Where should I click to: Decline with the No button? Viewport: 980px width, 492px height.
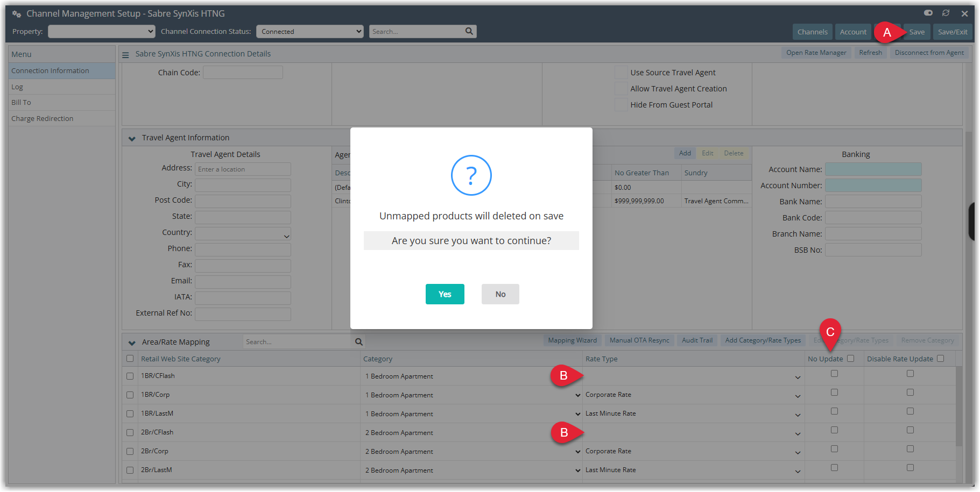500,294
